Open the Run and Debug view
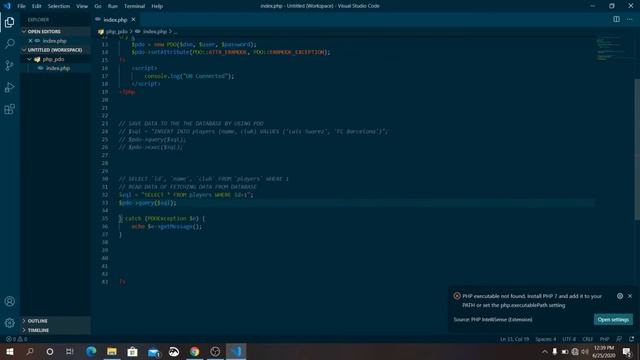640x360 pixels. tap(9, 87)
